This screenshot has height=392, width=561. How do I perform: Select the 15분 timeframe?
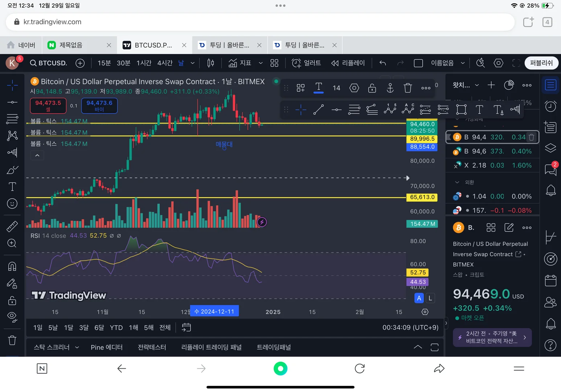(x=104, y=63)
